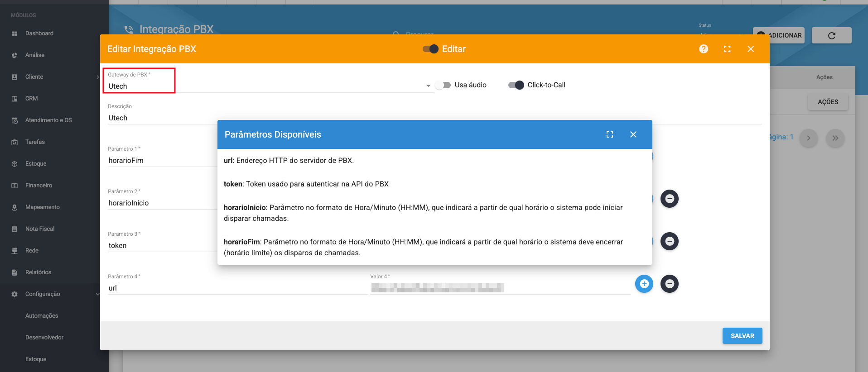
Task: Maximize the Parâmetros Disponíveis popup
Action: [610, 134]
